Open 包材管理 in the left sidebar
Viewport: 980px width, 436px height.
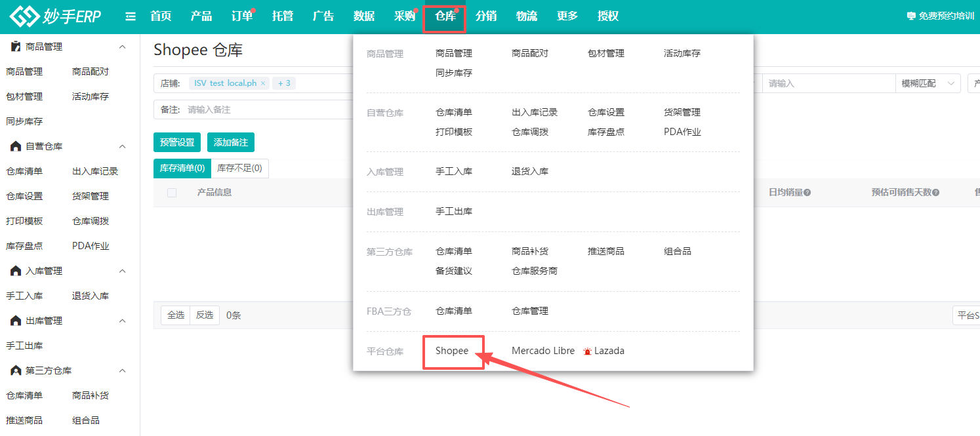pos(24,96)
